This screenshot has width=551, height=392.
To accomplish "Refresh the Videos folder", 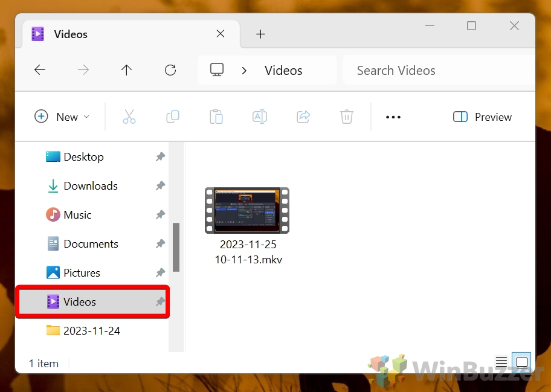I will tap(170, 70).
